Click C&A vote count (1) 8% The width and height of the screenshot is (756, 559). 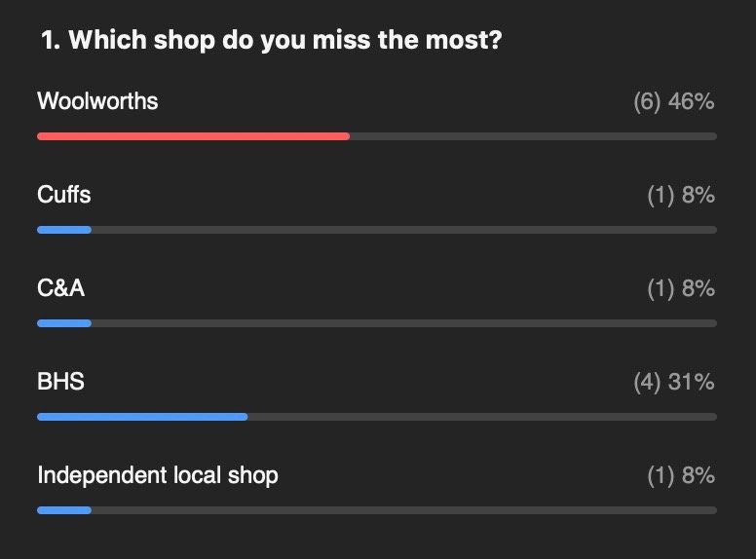pyautogui.click(x=680, y=288)
